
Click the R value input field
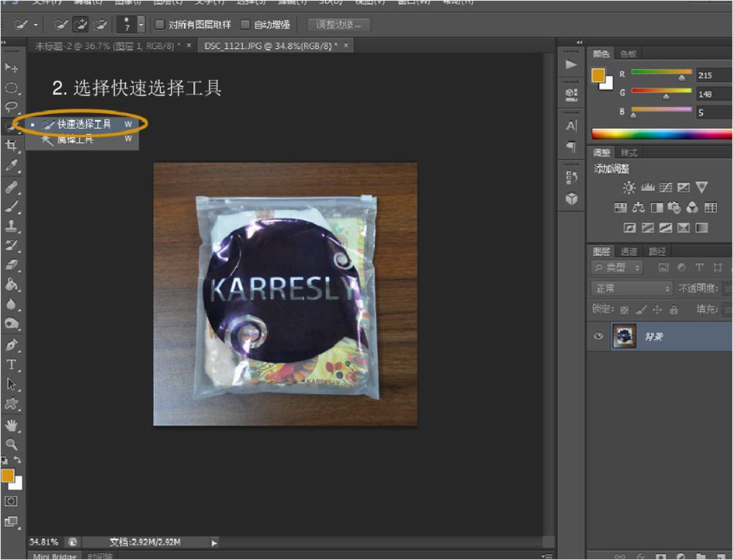pyautogui.click(x=714, y=75)
